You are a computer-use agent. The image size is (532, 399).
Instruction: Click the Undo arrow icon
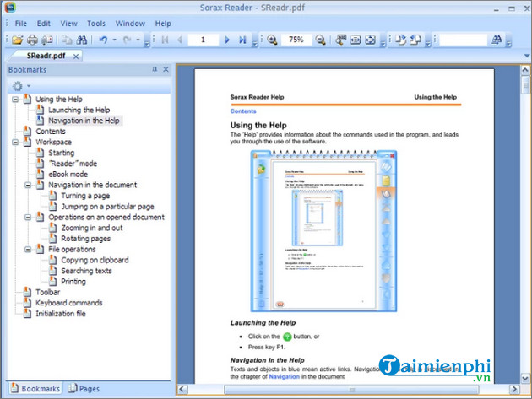click(x=103, y=40)
